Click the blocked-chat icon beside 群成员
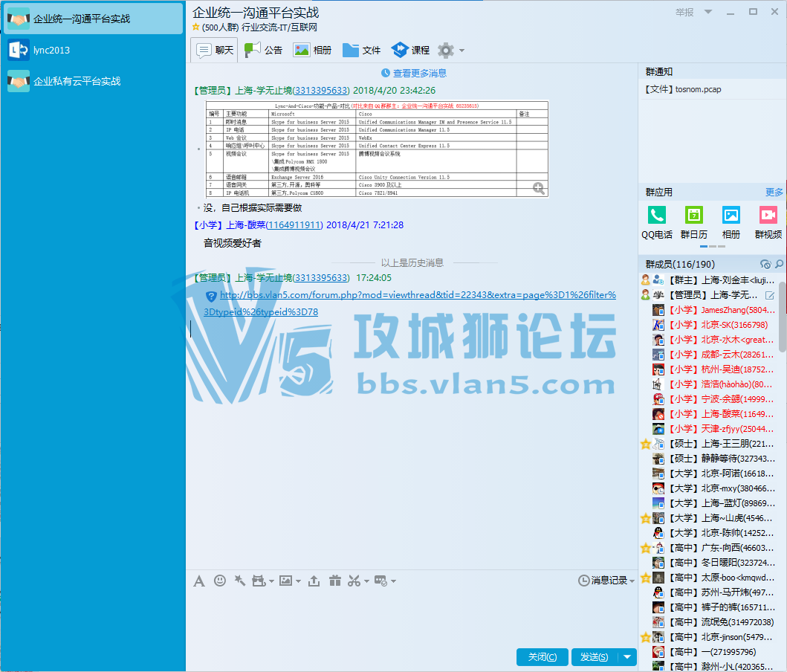The image size is (787, 672). pyautogui.click(x=765, y=264)
